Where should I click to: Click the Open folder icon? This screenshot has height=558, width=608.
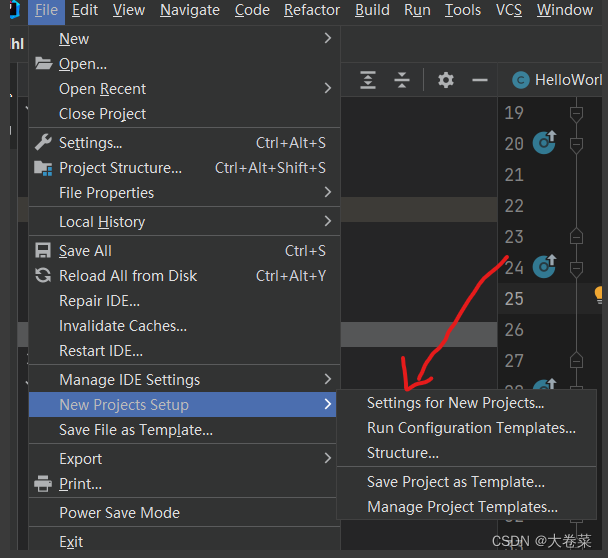(43, 63)
